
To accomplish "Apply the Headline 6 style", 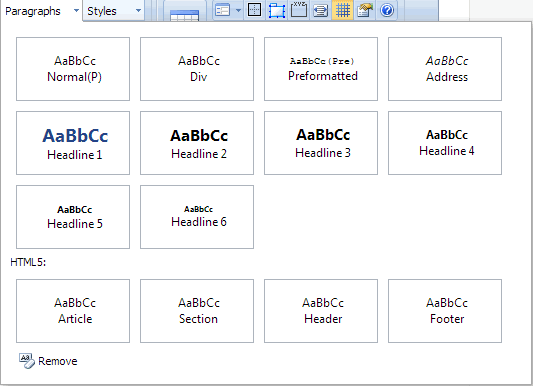I will click(x=197, y=217).
